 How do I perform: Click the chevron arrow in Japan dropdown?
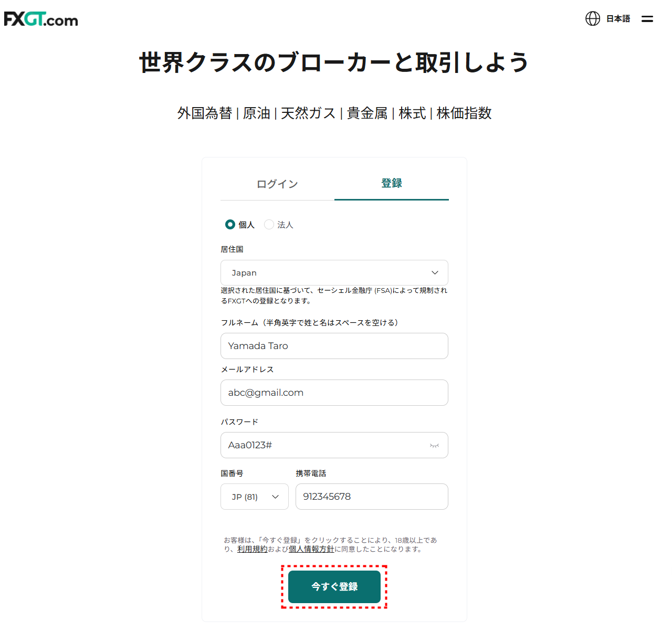point(435,273)
